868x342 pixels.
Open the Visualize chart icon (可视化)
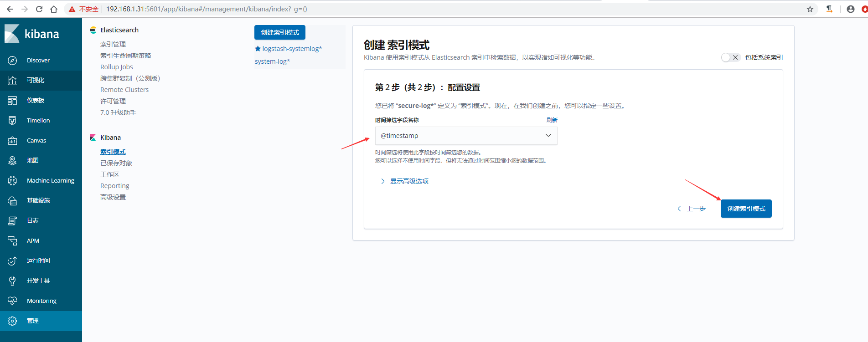pos(12,80)
